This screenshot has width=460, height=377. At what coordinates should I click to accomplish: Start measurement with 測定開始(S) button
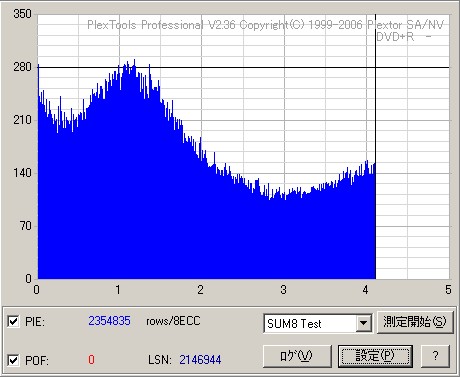(x=415, y=322)
